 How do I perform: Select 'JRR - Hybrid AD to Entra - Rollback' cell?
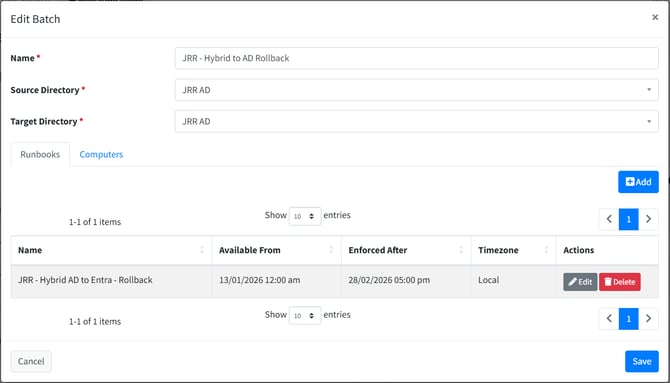[x=111, y=281]
